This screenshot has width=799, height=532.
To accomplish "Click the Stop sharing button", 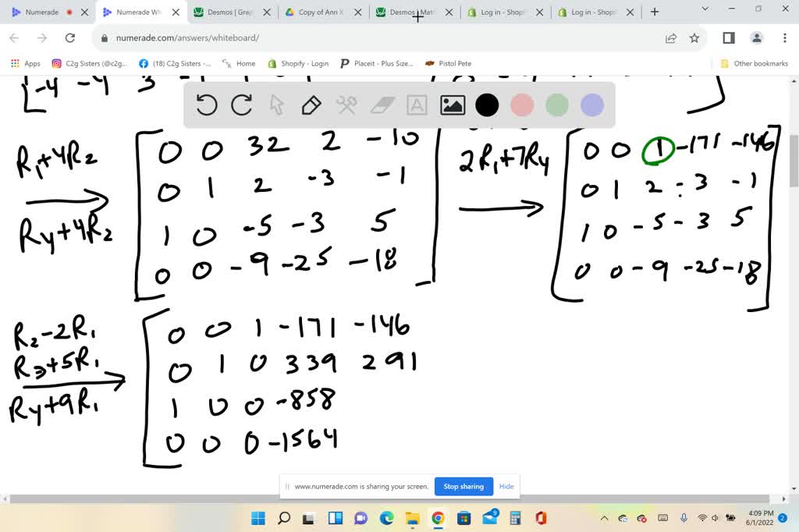I will (x=463, y=486).
